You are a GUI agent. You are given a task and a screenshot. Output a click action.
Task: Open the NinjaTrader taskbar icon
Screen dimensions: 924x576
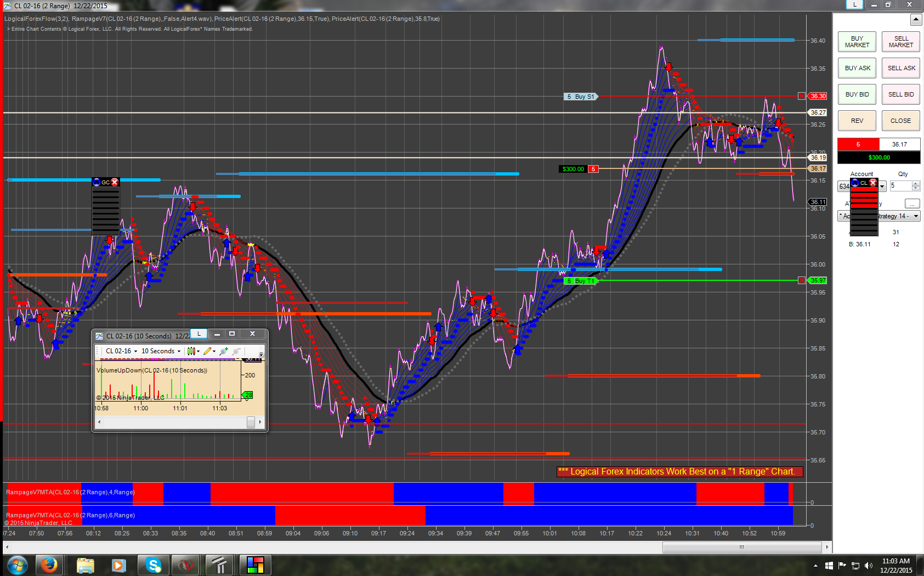pyautogui.click(x=186, y=565)
